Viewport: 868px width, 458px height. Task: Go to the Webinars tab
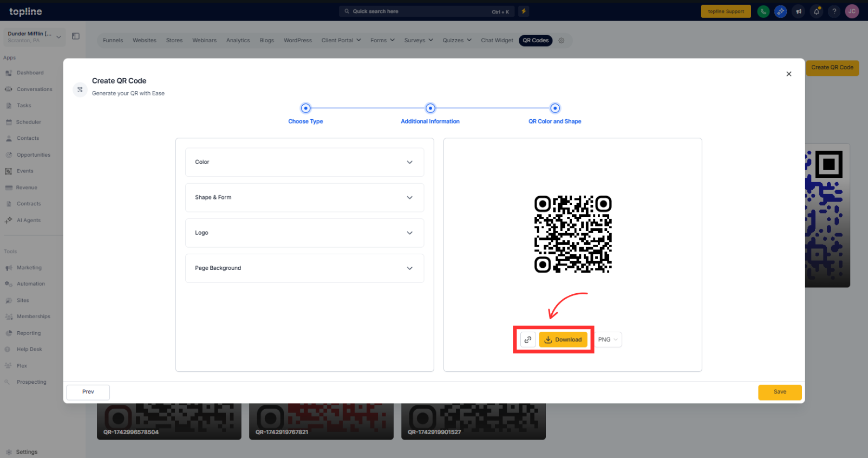pyautogui.click(x=205, y=41)
